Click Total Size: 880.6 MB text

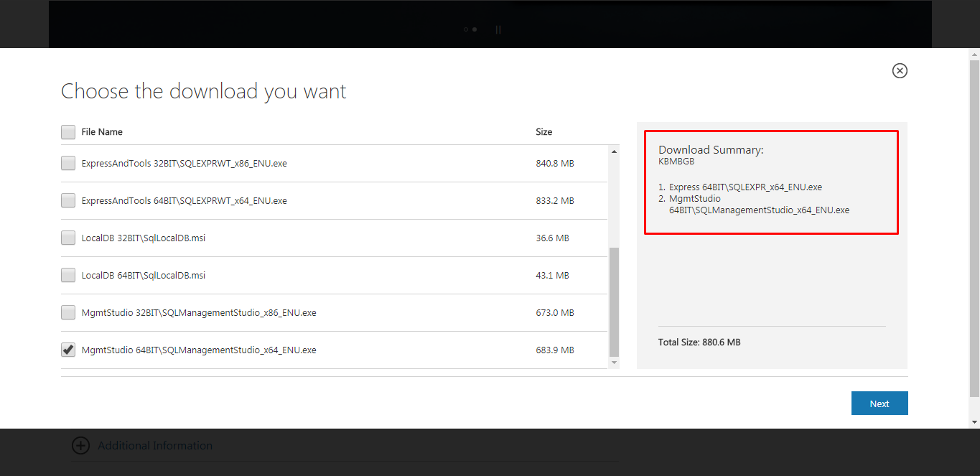tap(699, 342)
